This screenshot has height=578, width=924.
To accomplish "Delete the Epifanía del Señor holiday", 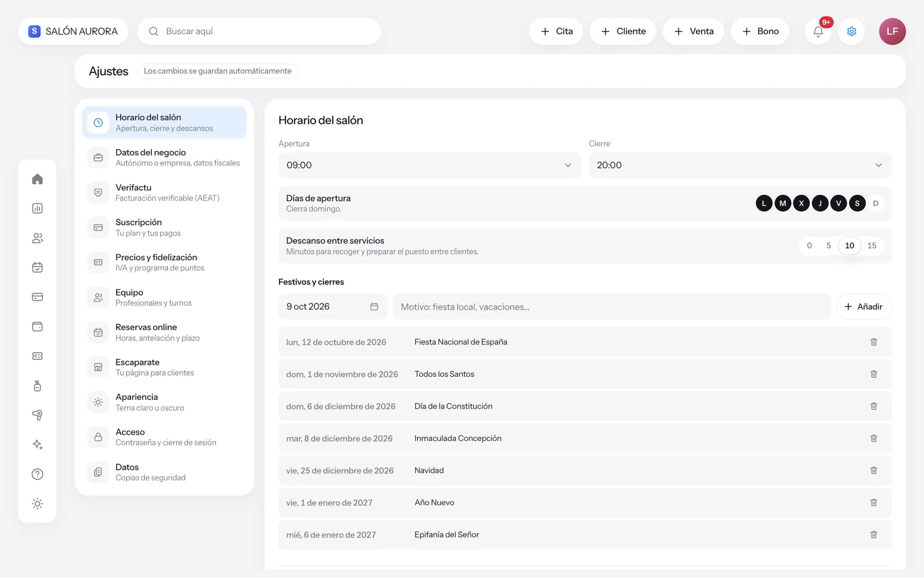I will point(874,535).
